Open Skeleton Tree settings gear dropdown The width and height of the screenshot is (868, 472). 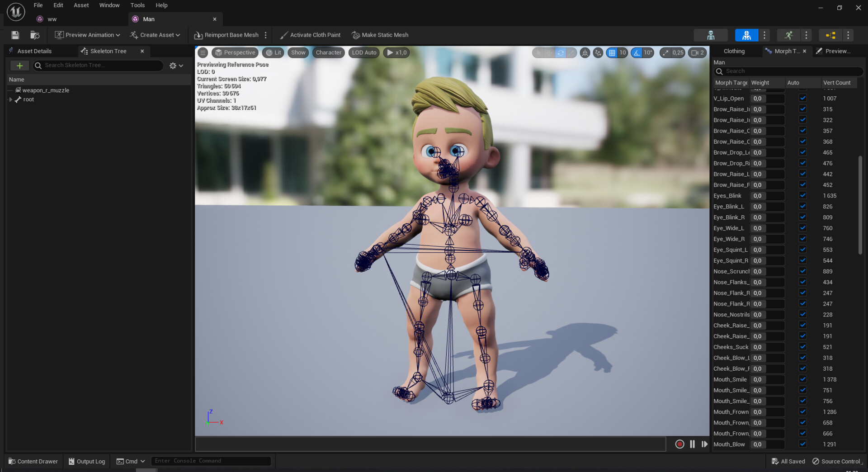click(176, 66)
